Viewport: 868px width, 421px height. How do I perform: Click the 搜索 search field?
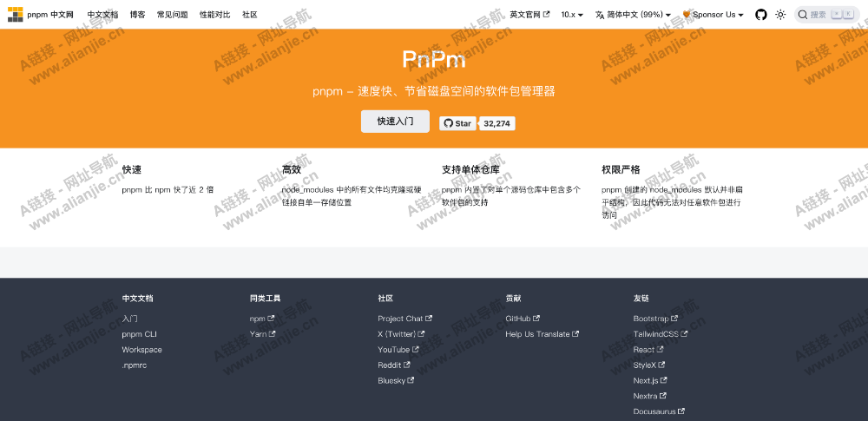(x=827, y=15)
